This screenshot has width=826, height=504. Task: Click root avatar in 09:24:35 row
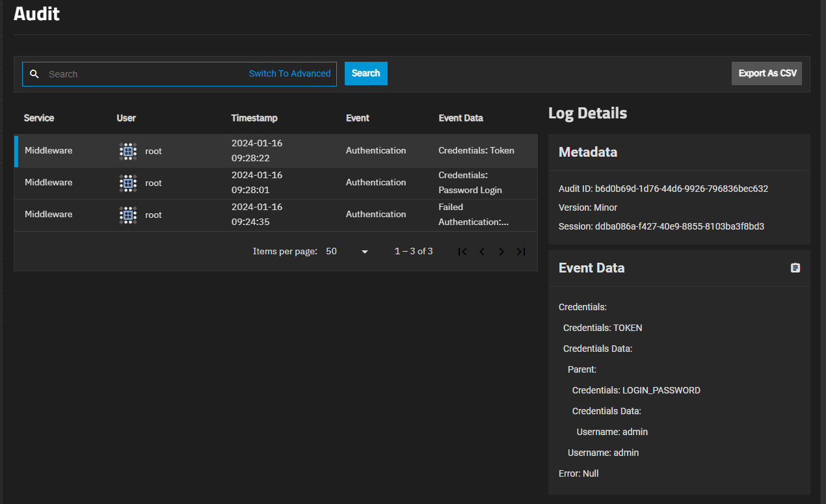(128, 215)
